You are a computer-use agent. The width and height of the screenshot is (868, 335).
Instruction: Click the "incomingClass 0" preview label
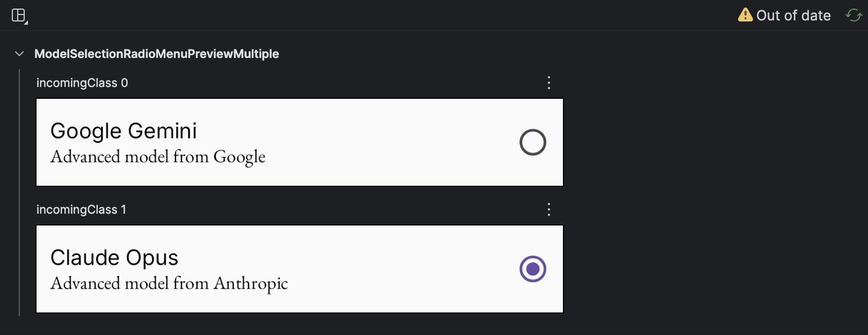(82, 83)
